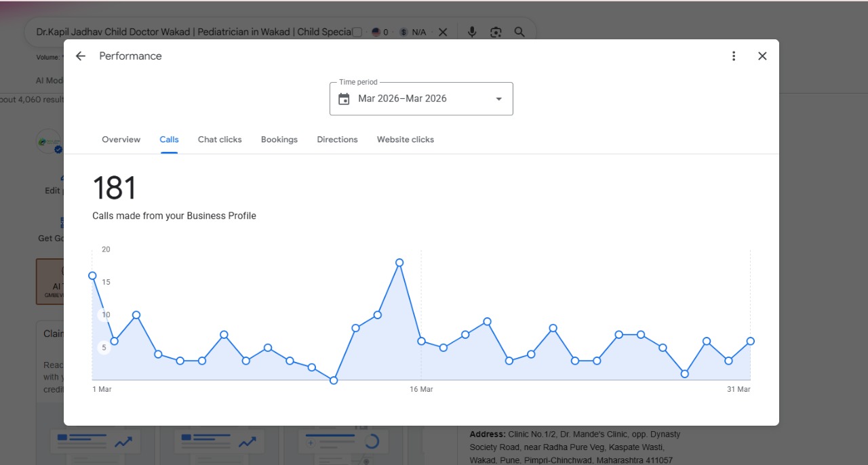This screenshot has width=868, height=465.
Task: Open the Chat clicks tab
Action: pos(220,140)
